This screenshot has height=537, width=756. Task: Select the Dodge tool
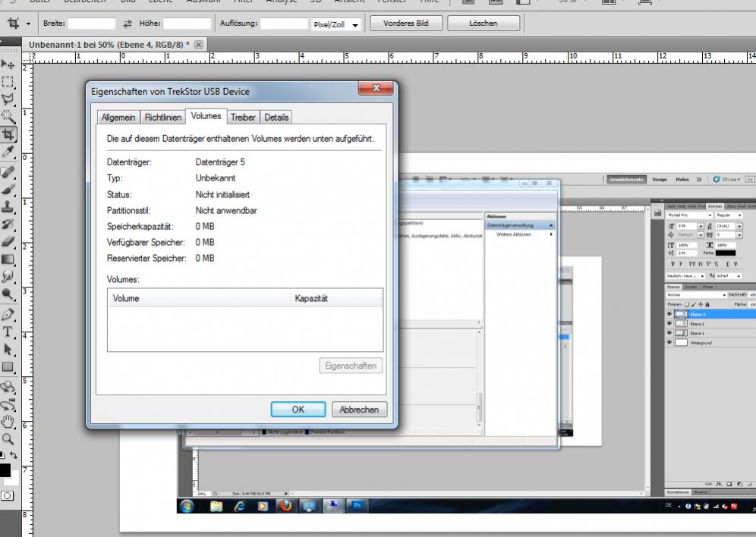point(8,294)
